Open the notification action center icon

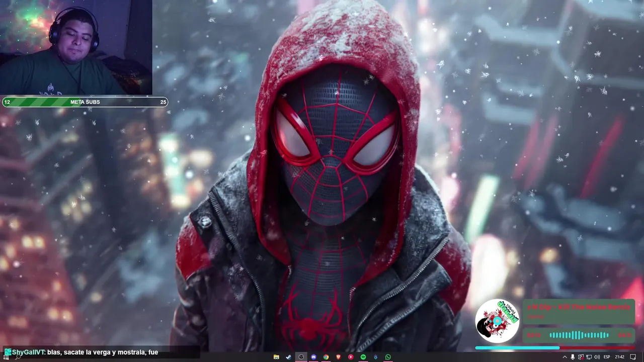pyautogui.click(x=633, y=357)
